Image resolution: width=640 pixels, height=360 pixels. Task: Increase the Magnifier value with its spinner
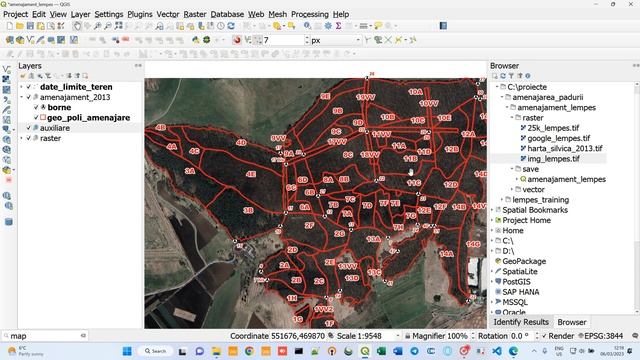(473, 334)
